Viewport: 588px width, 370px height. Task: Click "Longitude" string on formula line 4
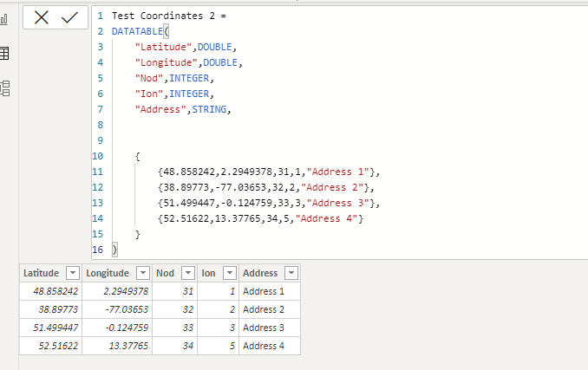pyautogui.click(x=167, y=62)
